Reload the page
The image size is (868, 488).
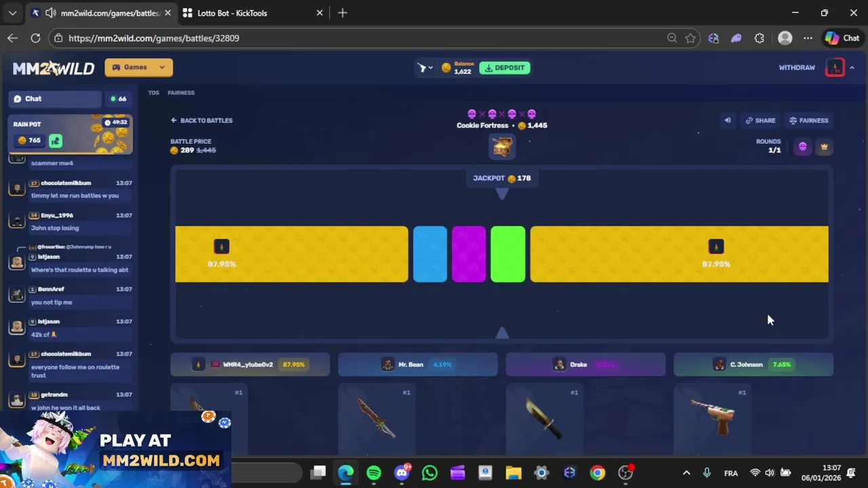pos(35,38)
